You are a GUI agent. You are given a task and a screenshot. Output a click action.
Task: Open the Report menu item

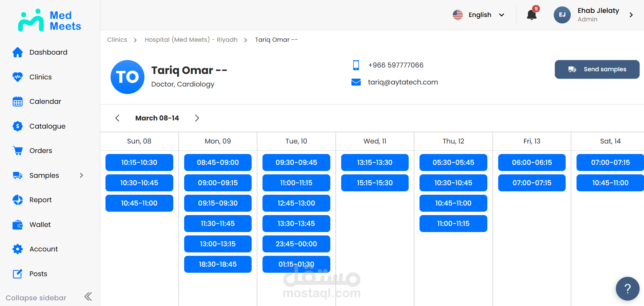click(40, 200)
